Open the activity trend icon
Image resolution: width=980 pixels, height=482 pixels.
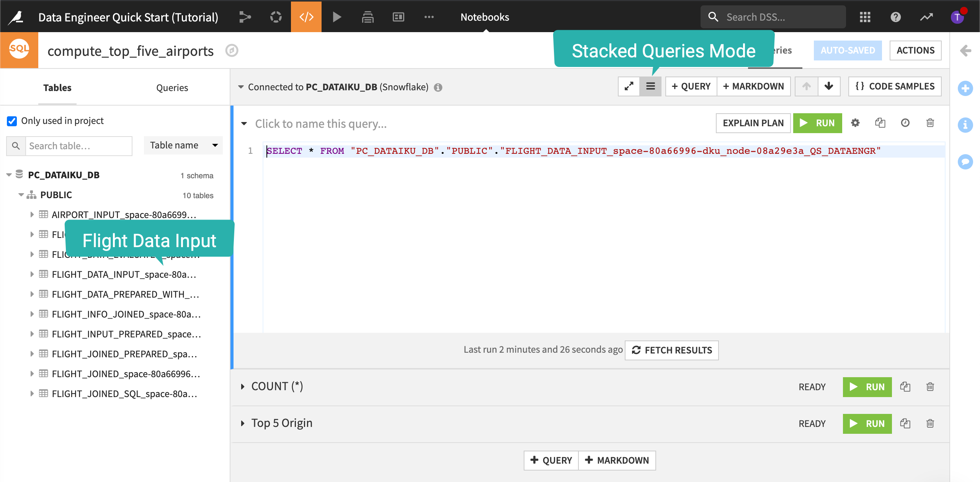(926, 17)
